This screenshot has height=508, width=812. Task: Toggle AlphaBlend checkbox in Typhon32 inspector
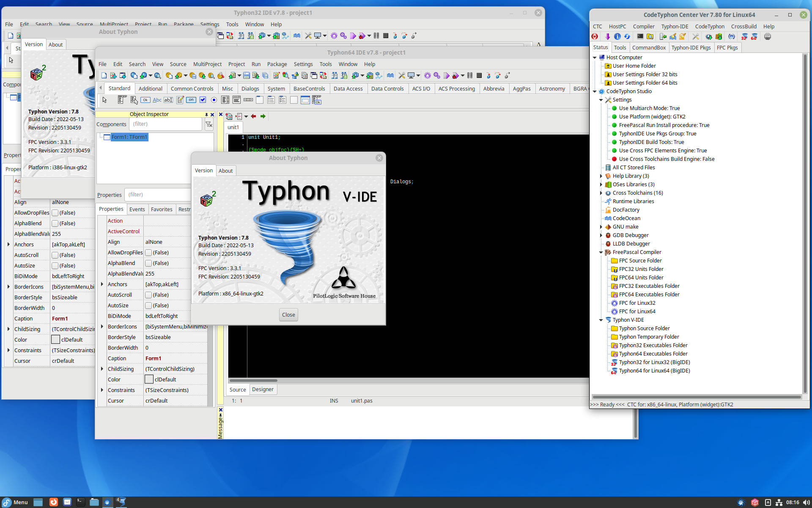pyautogui.click(x=55, y=224)
